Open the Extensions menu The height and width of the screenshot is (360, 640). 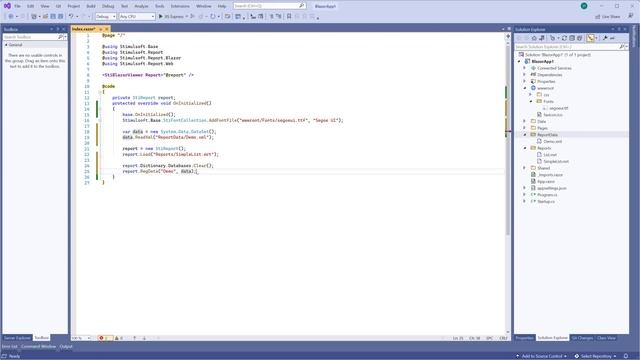coord(180,6)
